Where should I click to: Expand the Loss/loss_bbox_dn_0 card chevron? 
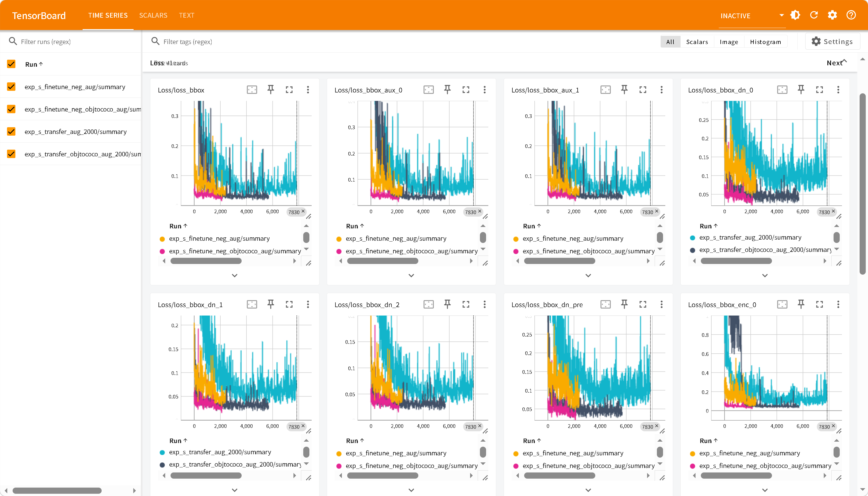[765, 275]
